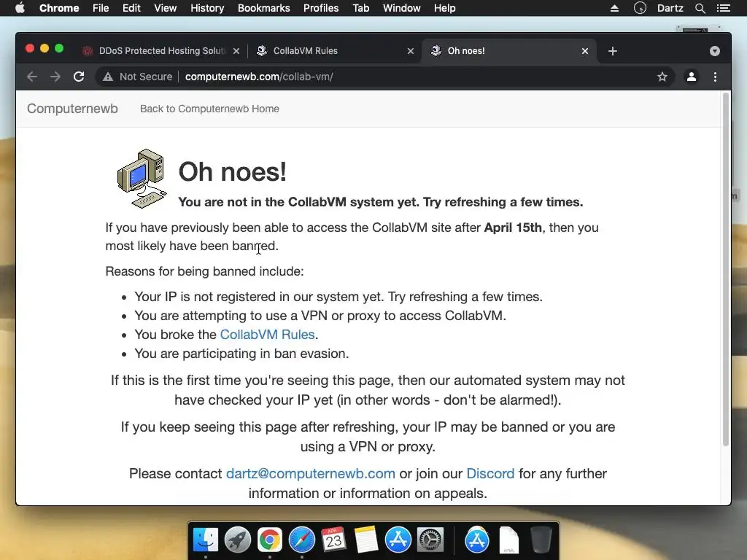Open the File menu
The height and width of the screenshot is (560, 747).
pyautogui.click(x=101, y=8)
